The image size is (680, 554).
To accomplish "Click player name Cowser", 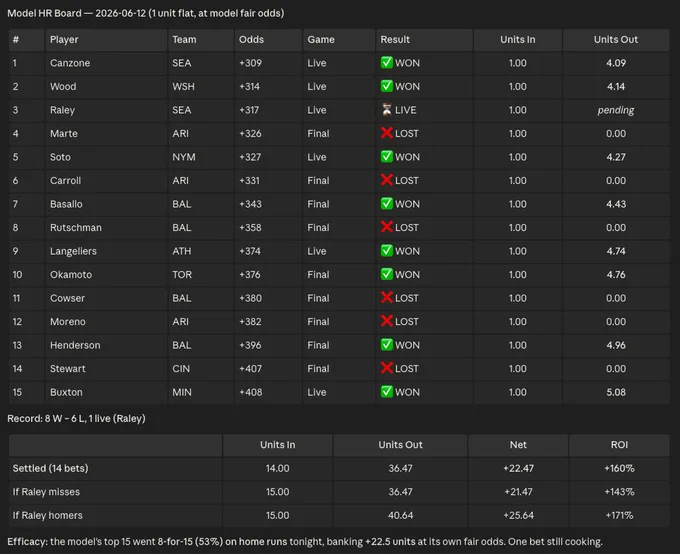I will point(67,298).
